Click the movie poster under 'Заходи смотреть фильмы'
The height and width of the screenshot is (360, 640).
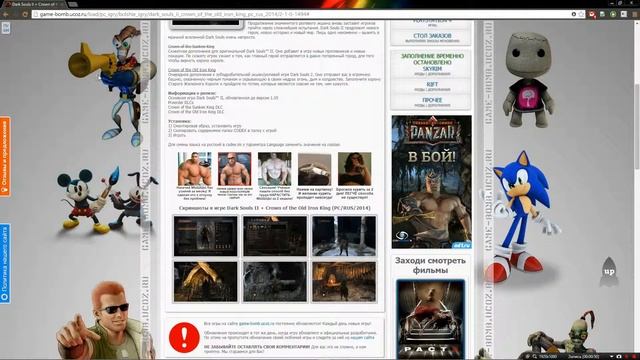click(x=430, y=319)
